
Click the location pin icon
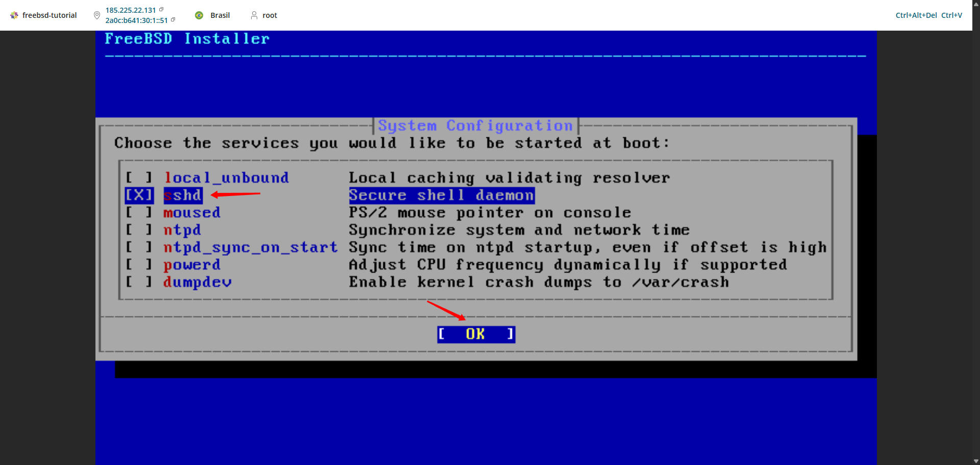(x=97, y=15)
